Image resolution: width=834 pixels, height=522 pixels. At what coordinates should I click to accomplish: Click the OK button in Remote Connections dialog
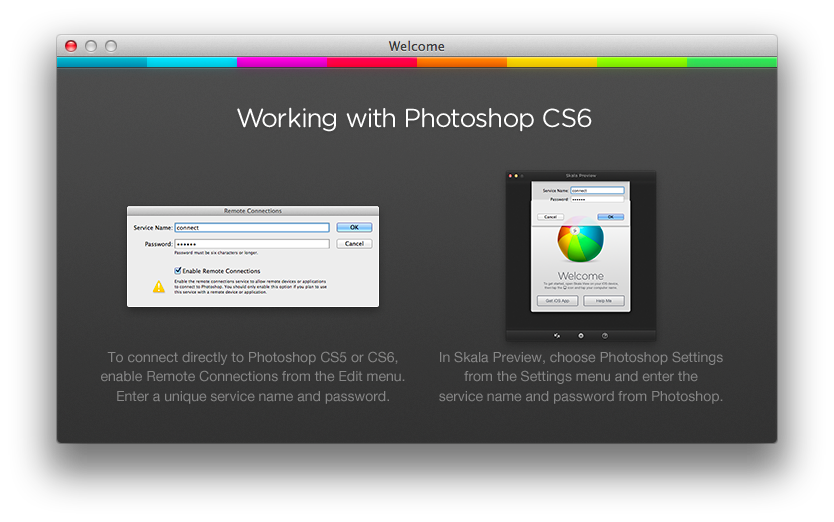point(354,227)
